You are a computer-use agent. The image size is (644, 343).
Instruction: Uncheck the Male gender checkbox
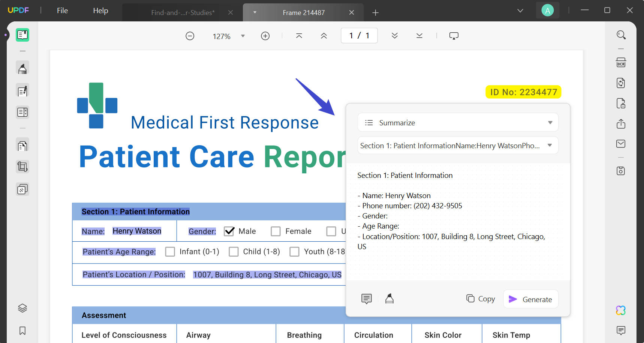coord(229,231)
